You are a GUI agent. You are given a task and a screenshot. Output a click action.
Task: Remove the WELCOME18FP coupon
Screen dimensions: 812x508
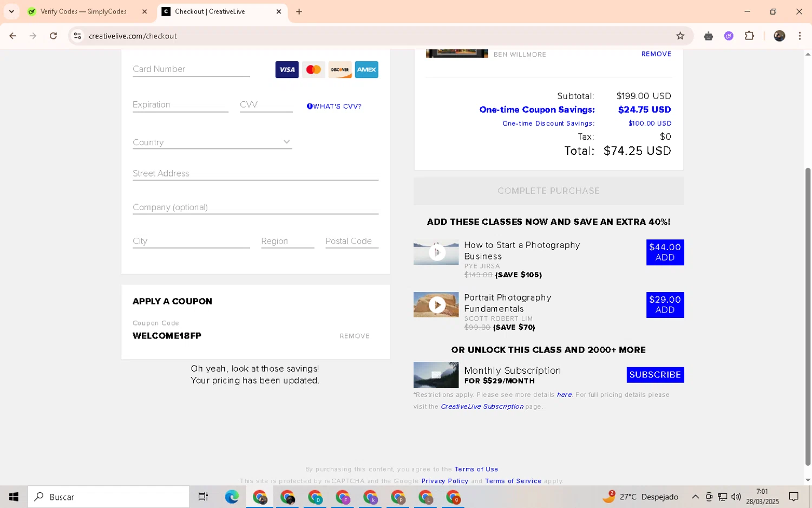click(x=355, y=336)
